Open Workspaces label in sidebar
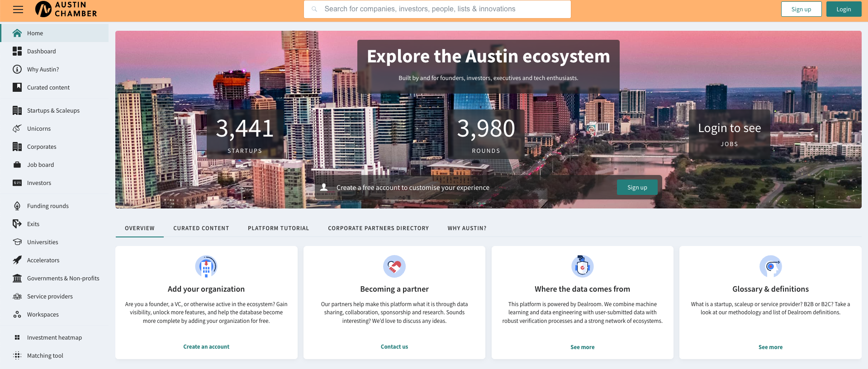 click(x=43, y=314)
